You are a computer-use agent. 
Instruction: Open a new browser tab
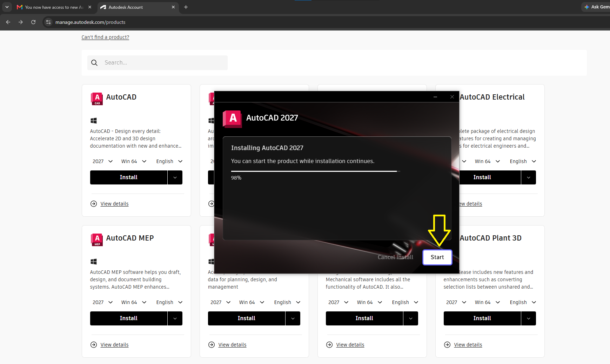tap(186, 7)
